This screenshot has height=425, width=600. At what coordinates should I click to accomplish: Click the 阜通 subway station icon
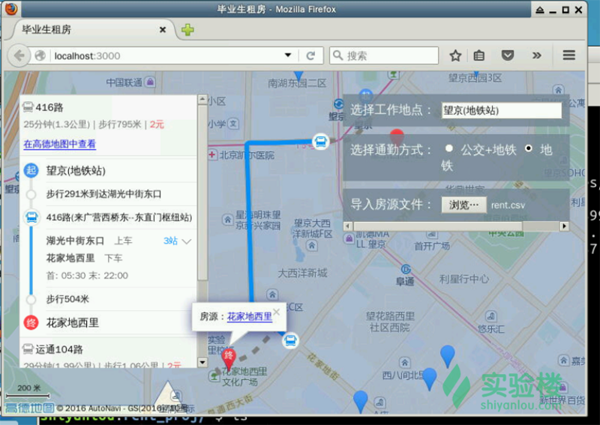click(406, 269)
